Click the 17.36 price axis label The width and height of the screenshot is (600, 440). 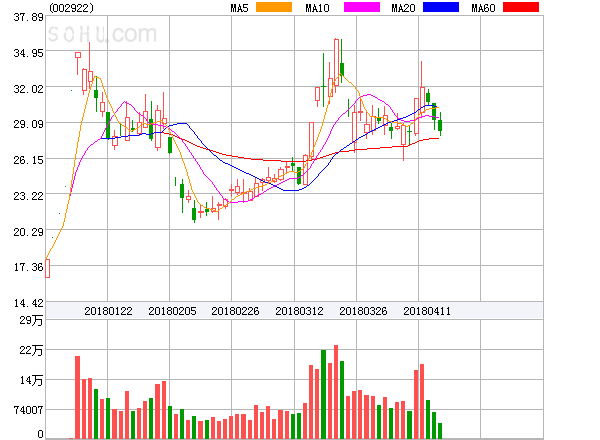[28, 267]
